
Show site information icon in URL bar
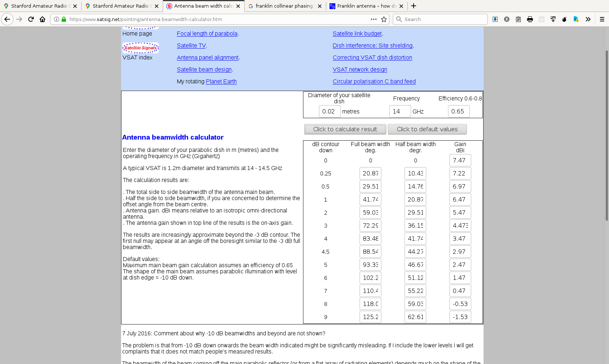[57, 19]
